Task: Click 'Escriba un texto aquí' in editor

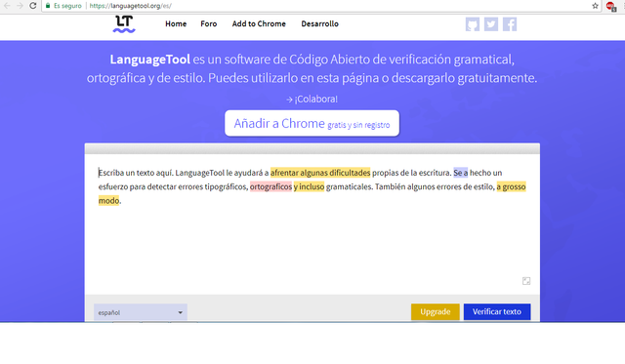Action: (136, 173)
